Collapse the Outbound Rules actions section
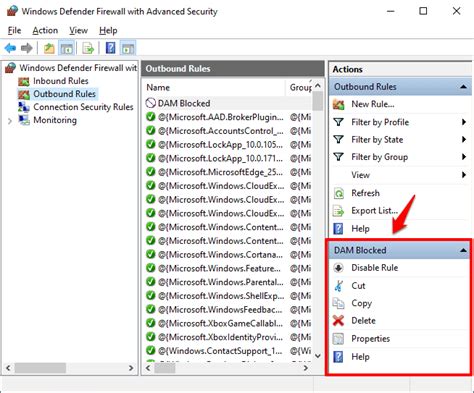The width and height of the screenshot is (474, 393). [x=463, y=87]
